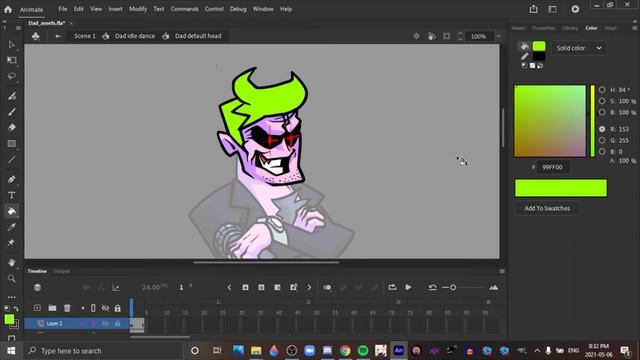Screen dimensions: 640x360
Task: Delete layer with trash icon
Action: 67,308
